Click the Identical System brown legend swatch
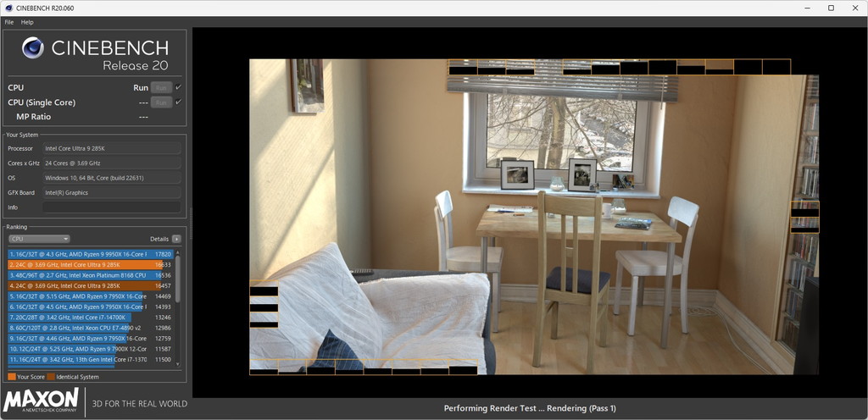Image resolution: width=868 pixels, height=420 pixels. (x=51, y=377)
